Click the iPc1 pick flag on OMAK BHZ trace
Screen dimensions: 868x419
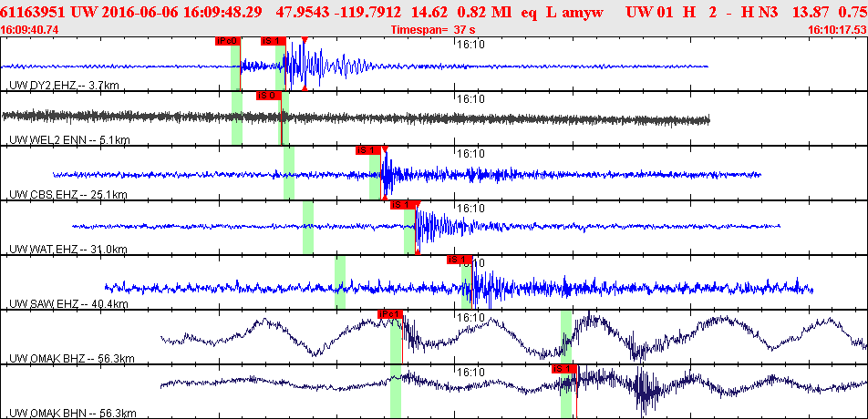click(x=389, y=314)
